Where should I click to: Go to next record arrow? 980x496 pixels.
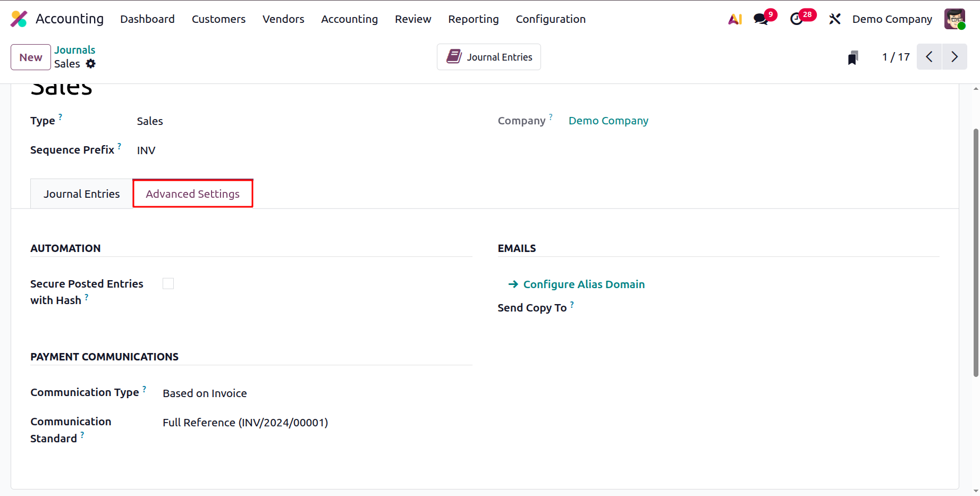point(954,57)
